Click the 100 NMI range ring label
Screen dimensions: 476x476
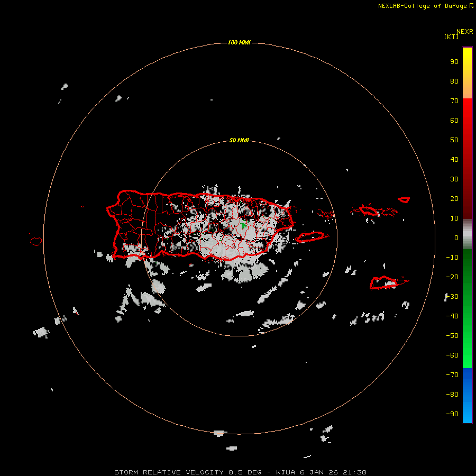239,42
